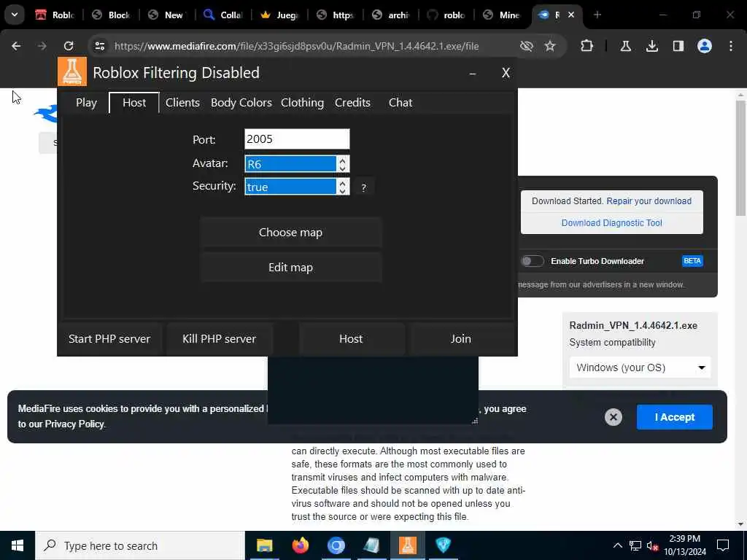Select the Host tab
Viewport: 747px width, 560px height.
(134, 102)
